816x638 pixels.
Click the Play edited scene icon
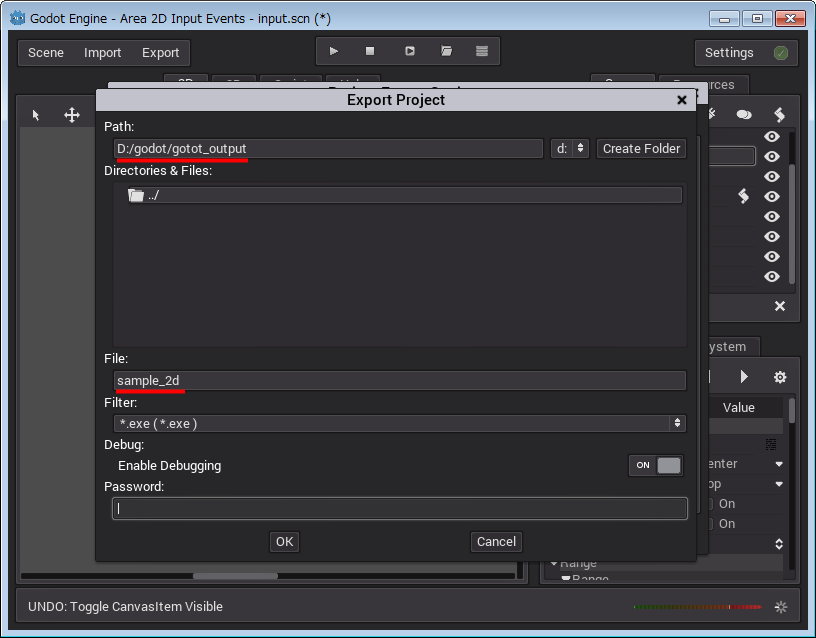409,51
